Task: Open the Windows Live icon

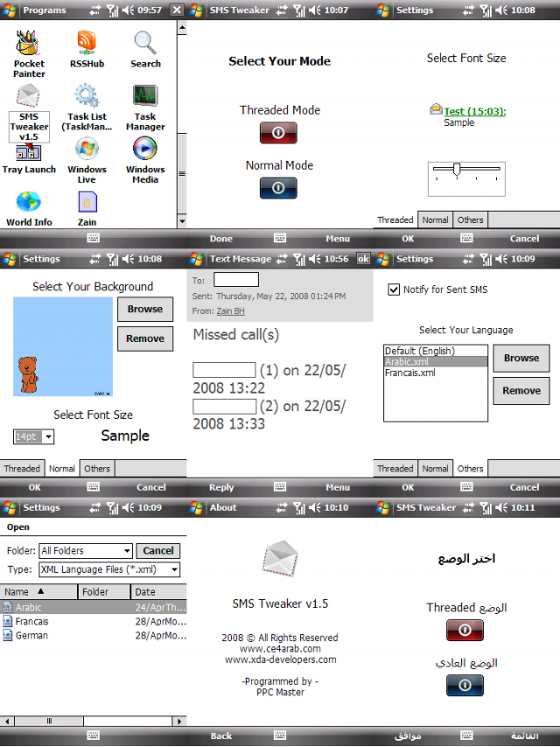Action: point(87,149)
